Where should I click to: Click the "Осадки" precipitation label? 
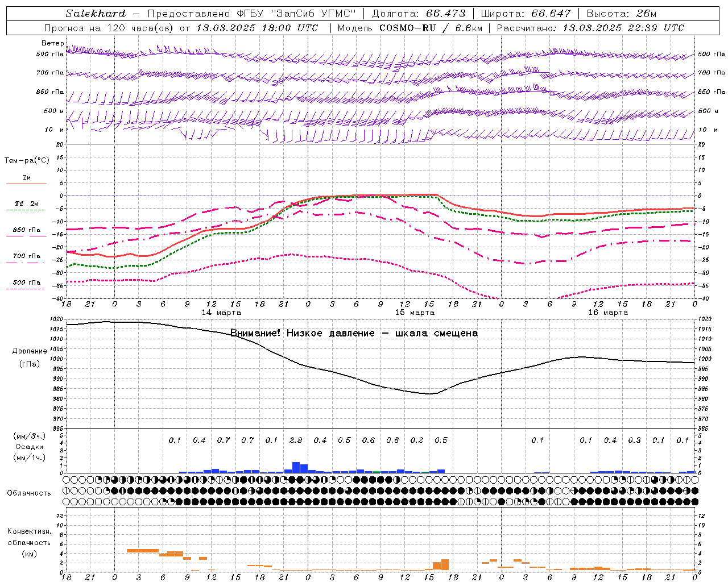point(30,447)
